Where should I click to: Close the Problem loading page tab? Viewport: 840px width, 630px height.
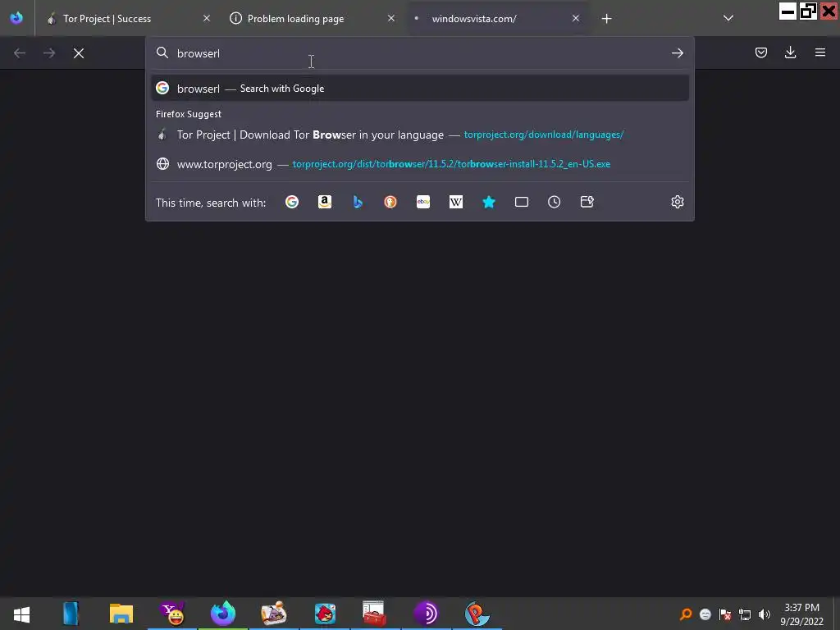(x=391, y=18)
